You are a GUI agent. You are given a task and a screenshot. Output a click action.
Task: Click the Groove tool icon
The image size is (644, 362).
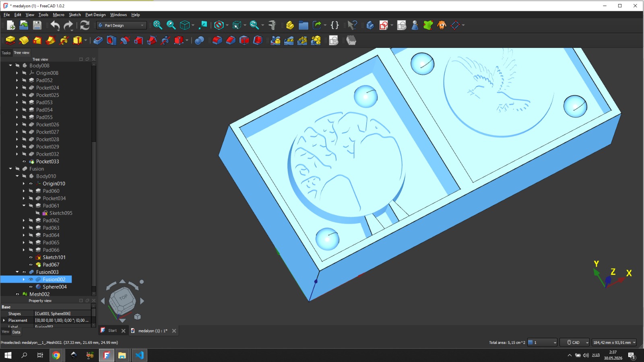(125, 40)
